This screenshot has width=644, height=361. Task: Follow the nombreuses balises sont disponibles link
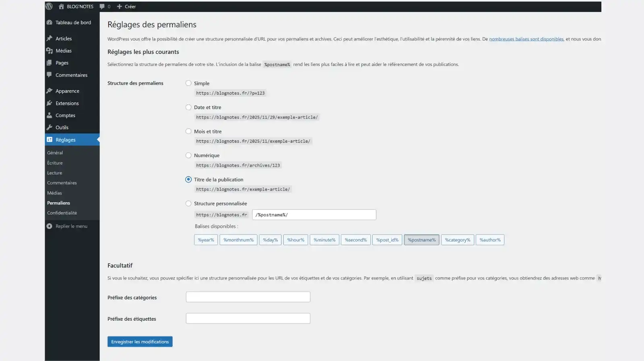(x=526, y=39)
